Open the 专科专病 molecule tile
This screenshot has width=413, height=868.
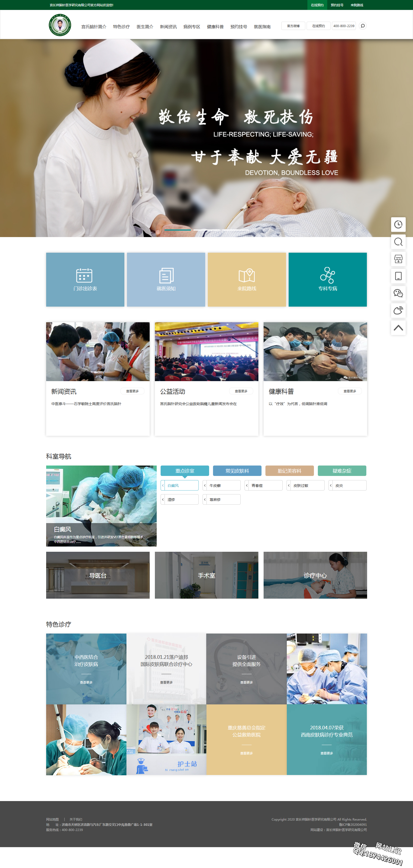coord(328,280)
